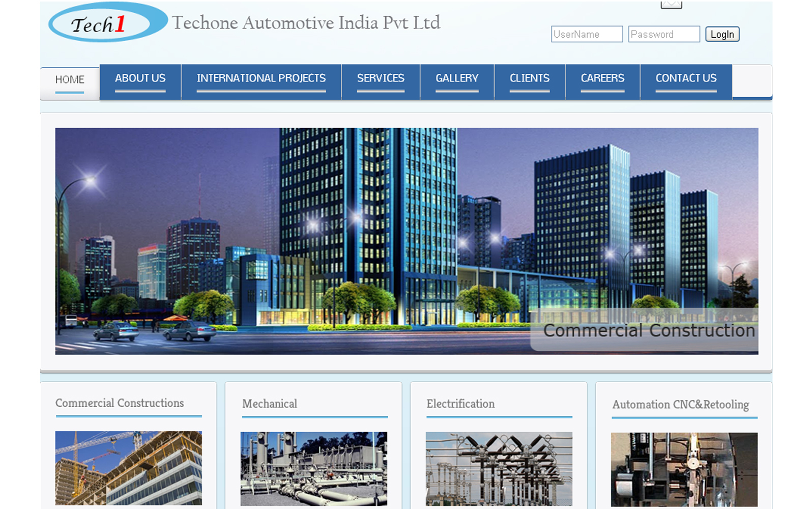
Task: Click the CNC machine thumbnail
Action: click(x=684, y=469)
